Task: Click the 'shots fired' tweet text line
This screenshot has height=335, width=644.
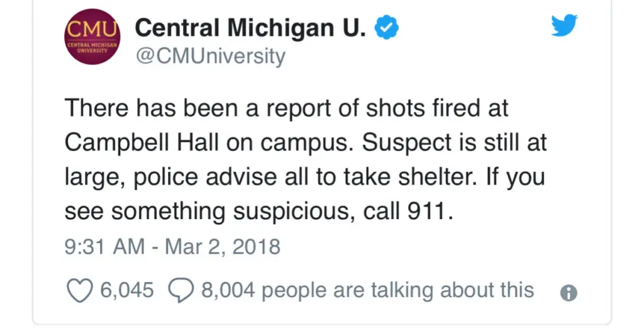Action: pyautogui.click(x=286, y=109)
